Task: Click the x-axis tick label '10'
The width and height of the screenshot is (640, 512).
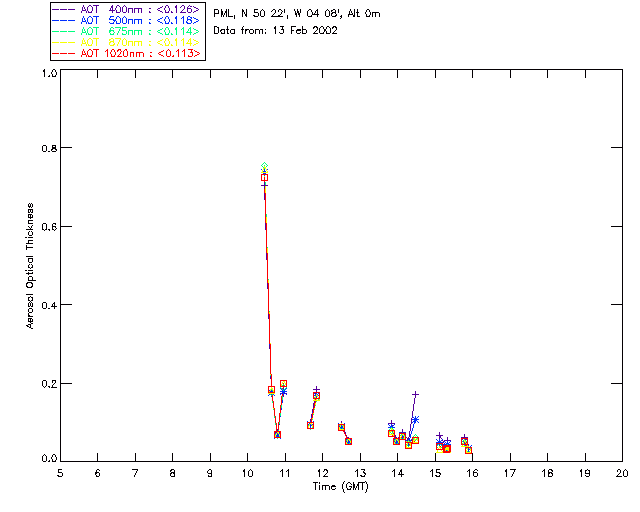Action: pyautogui.click(x=248, y=474)
